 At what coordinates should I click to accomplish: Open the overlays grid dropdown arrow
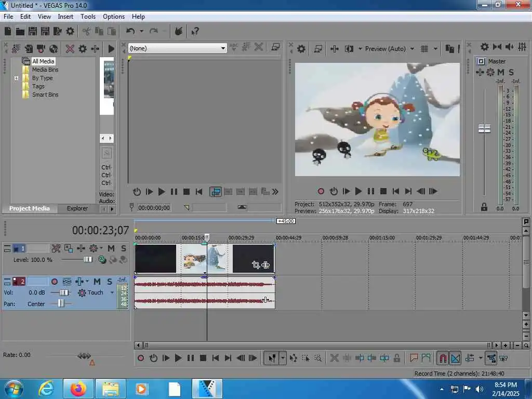click(x=435, y=49)
